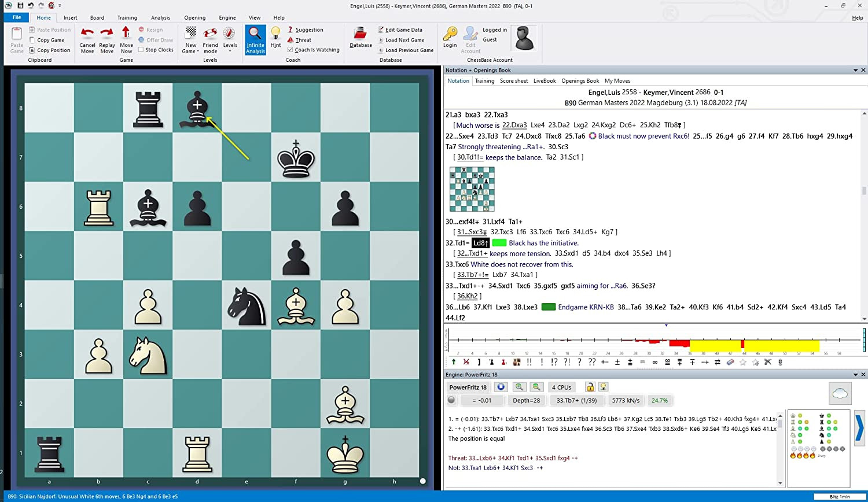Click the engine lock icon
Image resolution: width=868 pixels, height=502 pixels.
590,387
